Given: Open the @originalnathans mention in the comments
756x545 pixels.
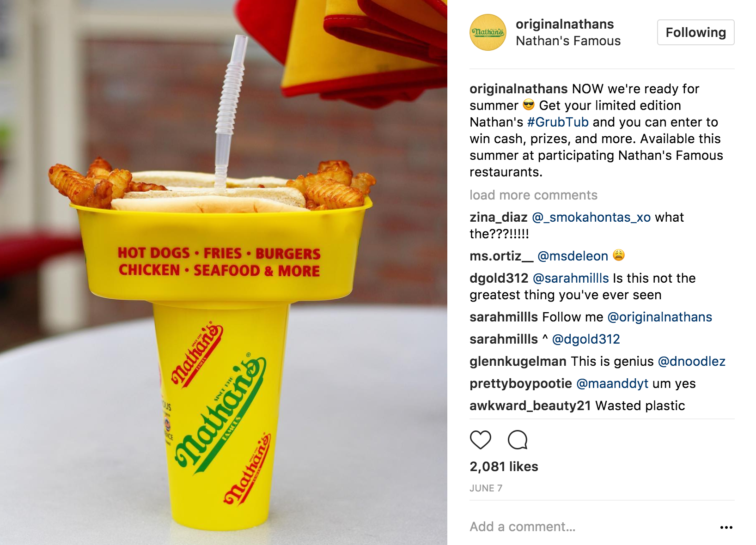Looking at the screenshot, I should [x=659, y=317].
